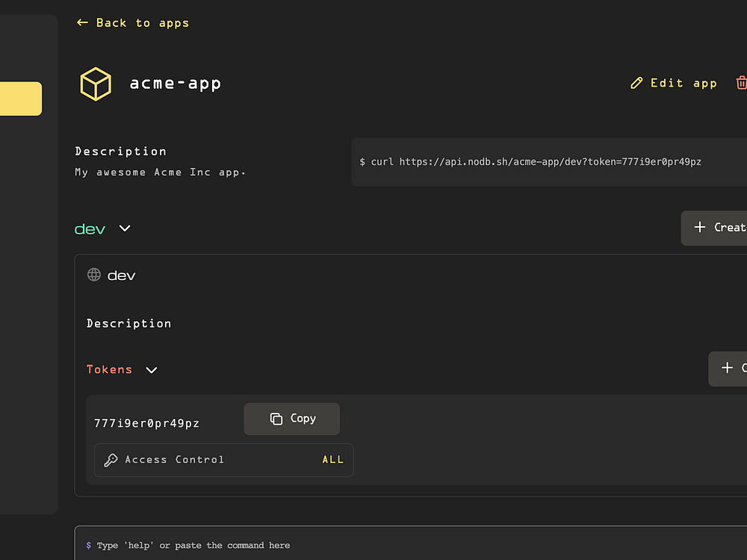747x560 pixels.
Task: Click the dev environment selector label
Action: point(90,229)
